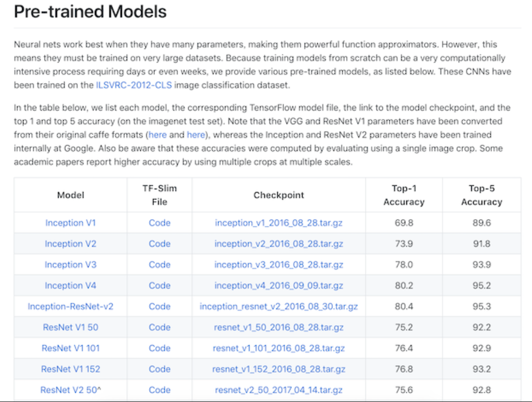Image resolution: width=532 pixels, height=402 pixels.
Task: Open the Inception V2 model link
Action: (70, 244)
